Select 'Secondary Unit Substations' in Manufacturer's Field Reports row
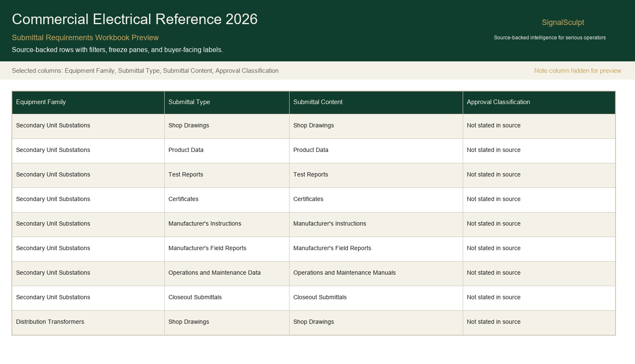635x364 pixels. coord(88,249)
